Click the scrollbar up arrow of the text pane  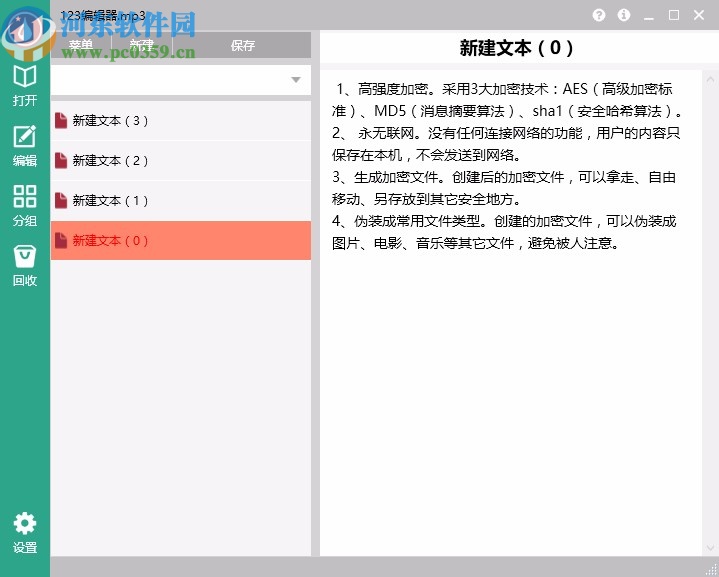710,79
